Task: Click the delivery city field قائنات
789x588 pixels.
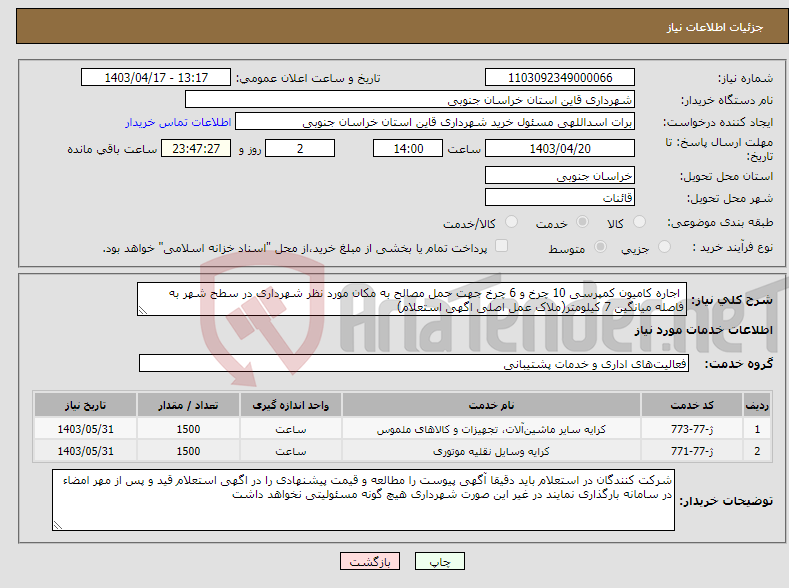Action: [x=560, y=197]
